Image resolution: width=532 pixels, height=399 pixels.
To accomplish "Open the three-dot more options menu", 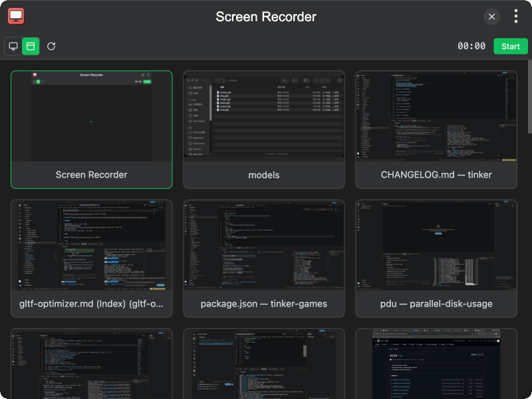I will coord(516,16).
